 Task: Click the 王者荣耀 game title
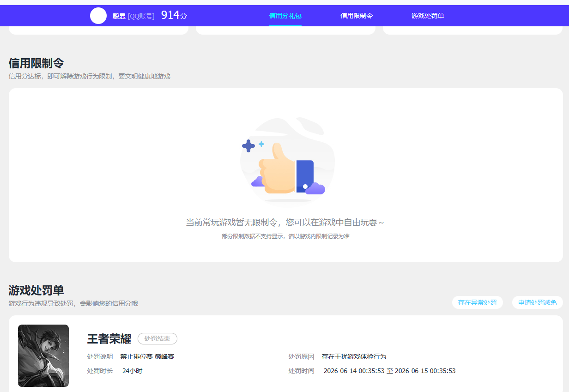[109, 339]
